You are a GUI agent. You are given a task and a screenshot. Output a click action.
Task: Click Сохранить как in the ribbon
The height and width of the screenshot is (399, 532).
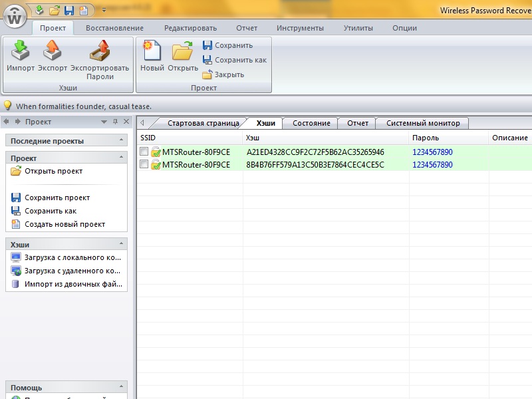point(234,60)
